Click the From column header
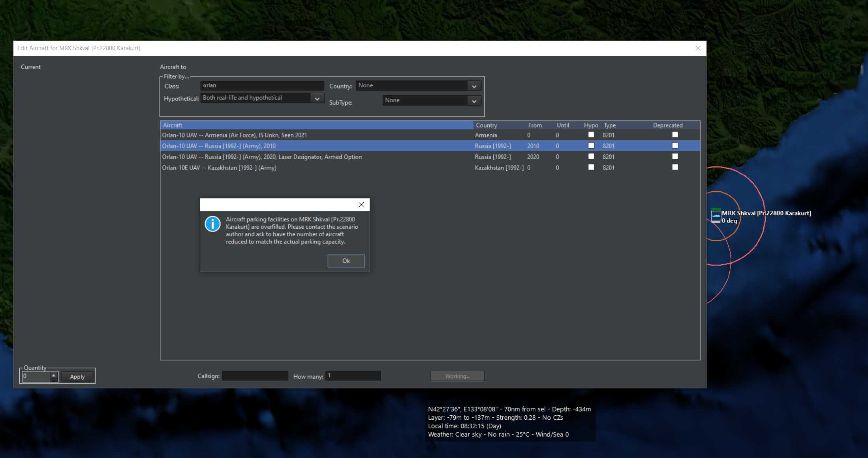The height and width of the screenshot is (458, 868). click(x=535, y=125)
